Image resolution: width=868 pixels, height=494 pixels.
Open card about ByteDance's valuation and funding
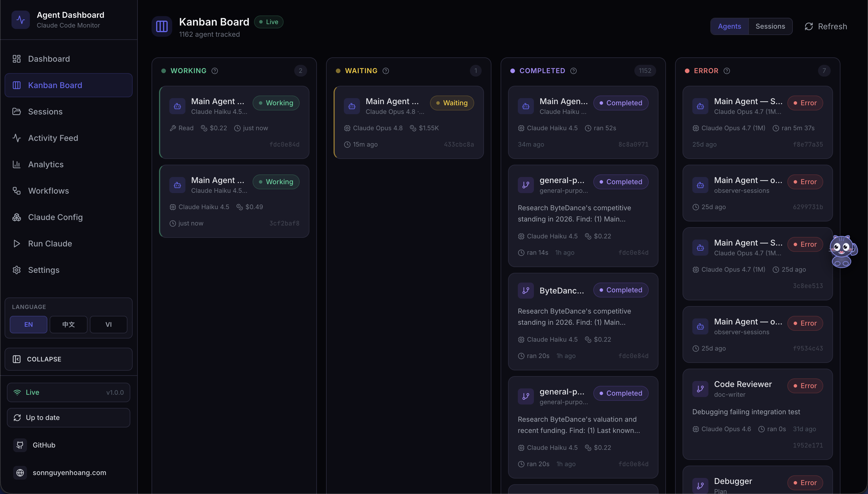583,427
